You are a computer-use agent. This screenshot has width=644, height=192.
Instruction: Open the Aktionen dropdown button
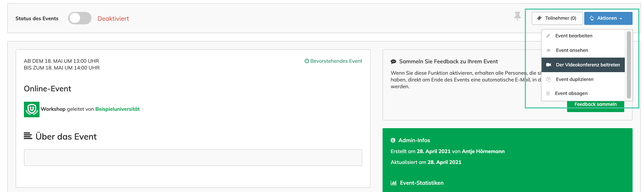coord(608,18)
